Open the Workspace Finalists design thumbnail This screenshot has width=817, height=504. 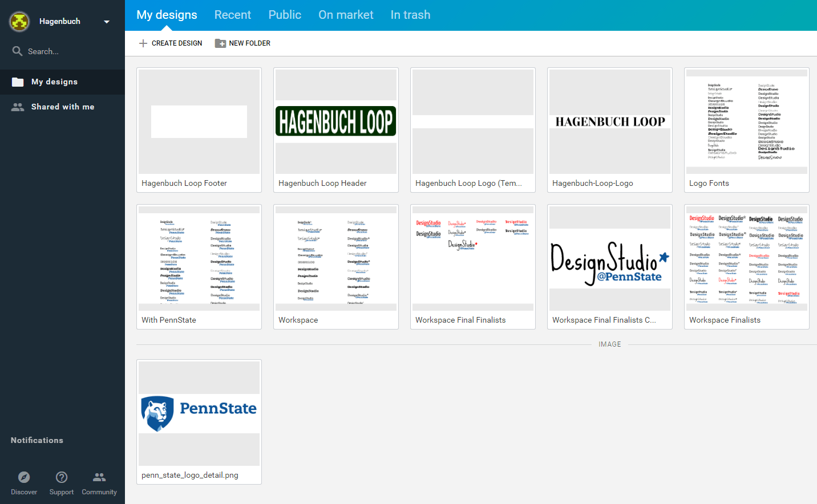click(747, 258)
